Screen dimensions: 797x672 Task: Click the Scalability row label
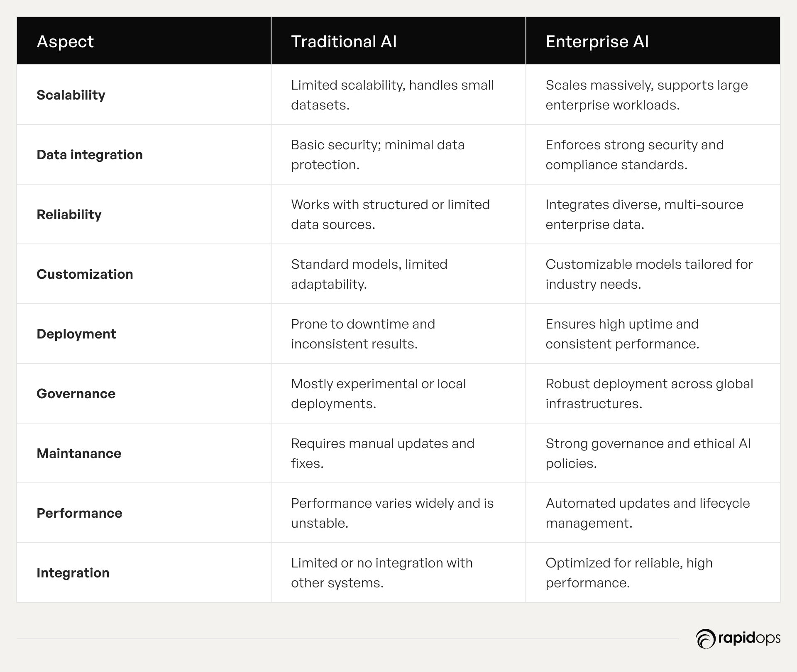[x=71, y=95]
